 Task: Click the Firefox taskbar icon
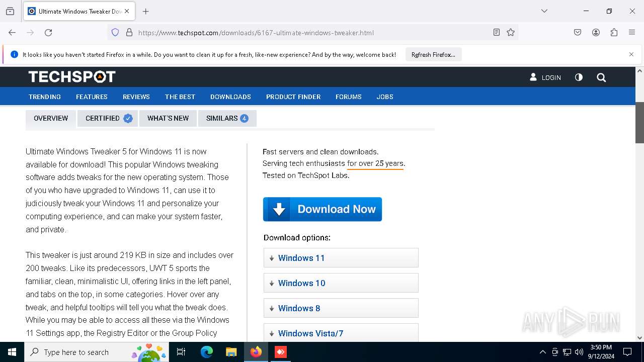coord(256,352)
